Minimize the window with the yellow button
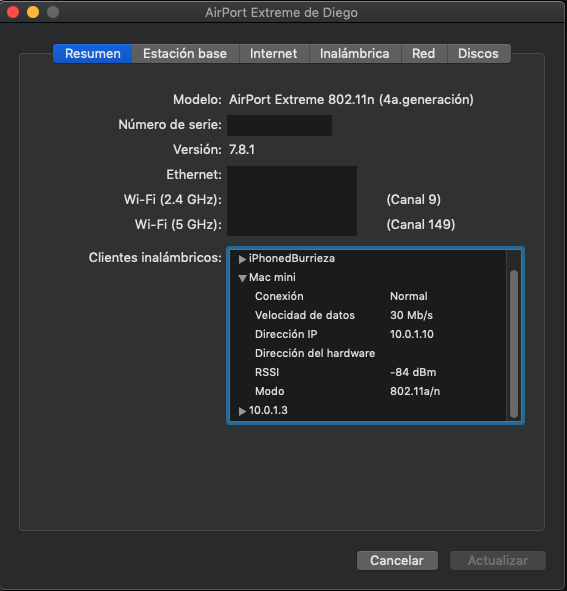 33,12
